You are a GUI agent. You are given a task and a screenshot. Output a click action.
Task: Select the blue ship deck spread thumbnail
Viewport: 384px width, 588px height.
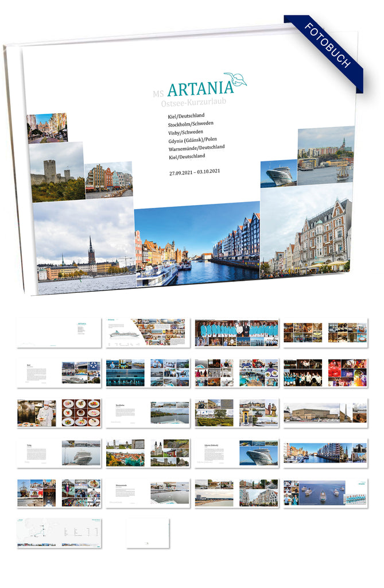pyautogui.click(x=148, y=373)
